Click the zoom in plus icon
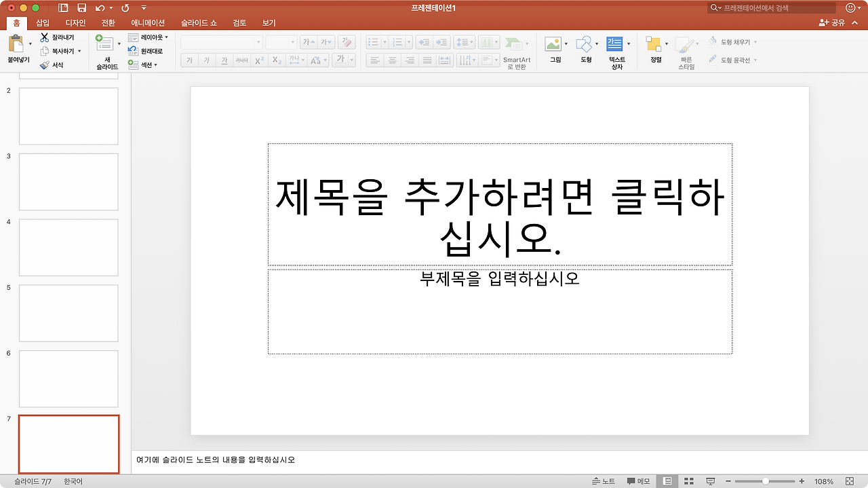Image resolution: width=868 pixels, height=488 pixels. coord(802,481)
